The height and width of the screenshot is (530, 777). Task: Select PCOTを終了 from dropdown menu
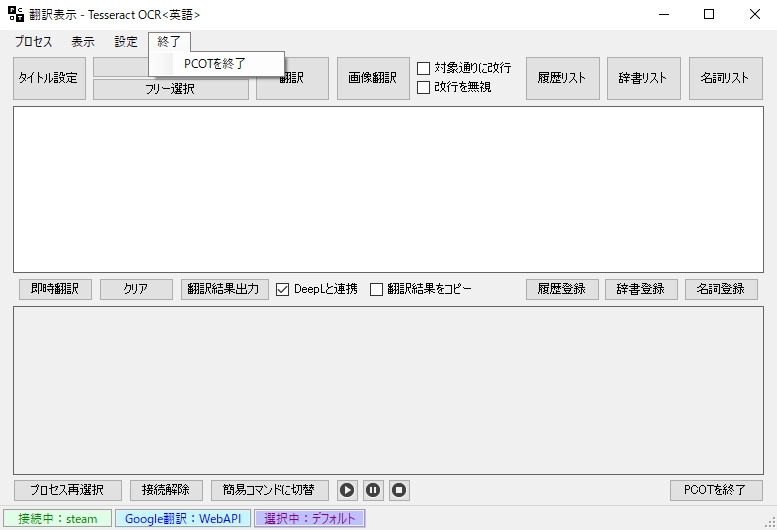tap(217, 64)
